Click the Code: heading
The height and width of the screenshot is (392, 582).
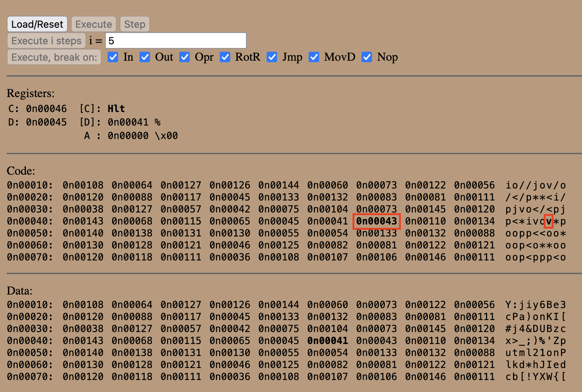[x=21, y=171]
